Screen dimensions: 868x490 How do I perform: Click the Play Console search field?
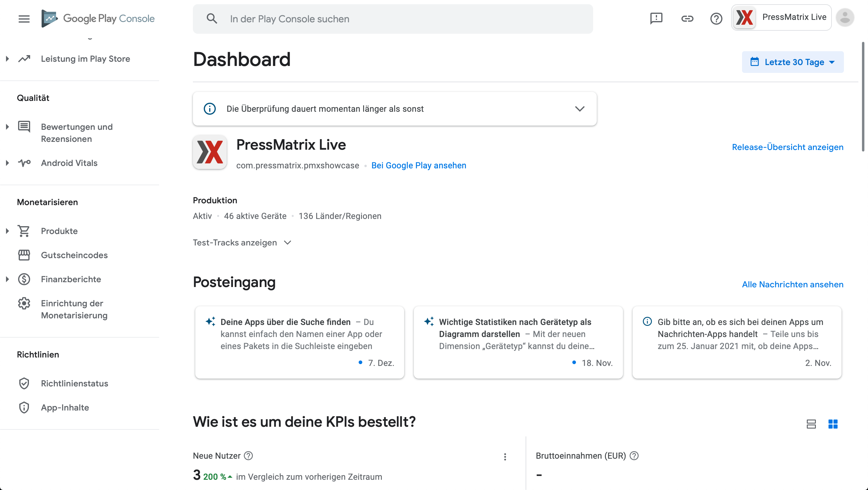[x=392, y=19]
